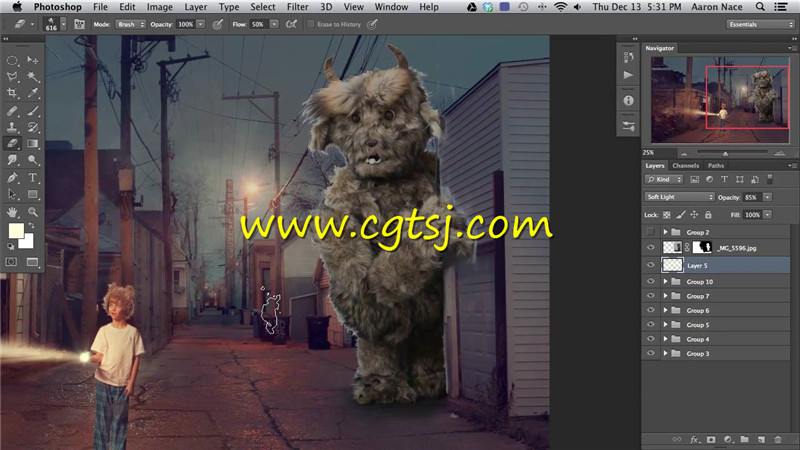The width and height of the screenshot is (800, 450).
Task: Select the Elliptical Marquee tool
Action: tap(12, 60)
